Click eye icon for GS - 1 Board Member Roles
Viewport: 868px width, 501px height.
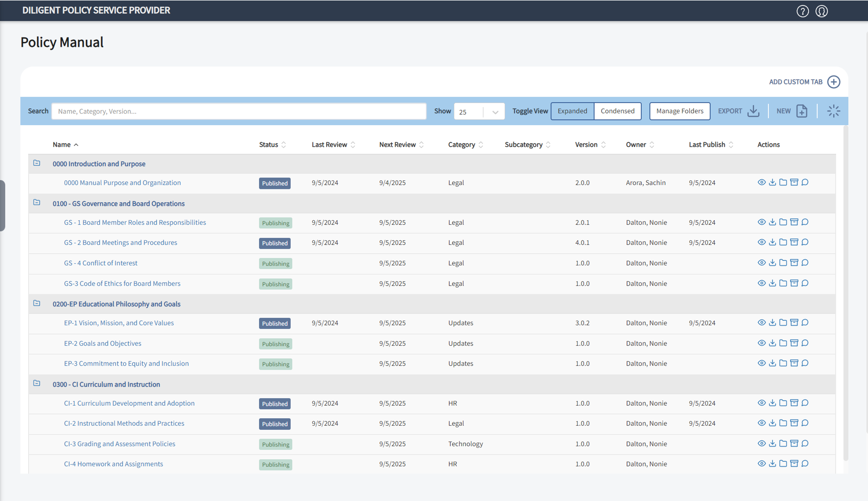pos(762,222)
